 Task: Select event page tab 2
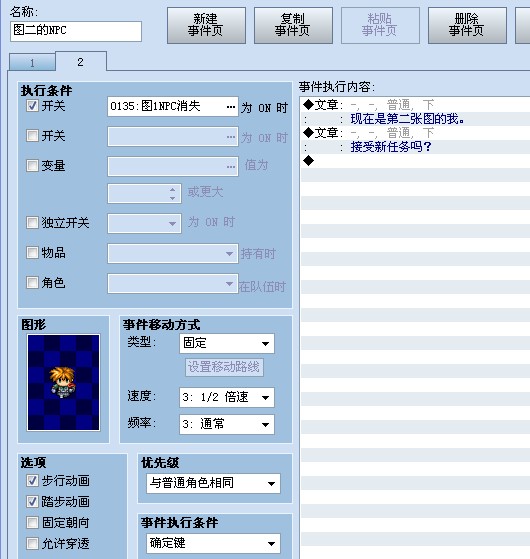coord(81,62)
